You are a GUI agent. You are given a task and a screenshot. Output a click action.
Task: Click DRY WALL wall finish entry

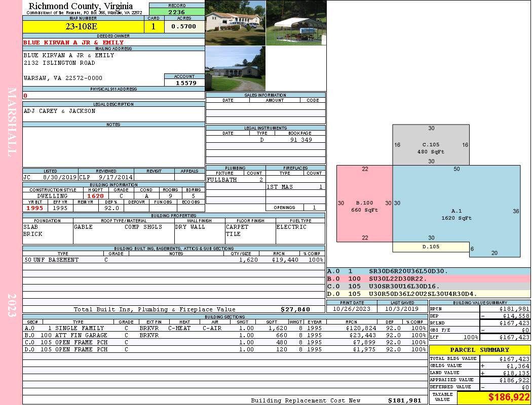point(190,227)
